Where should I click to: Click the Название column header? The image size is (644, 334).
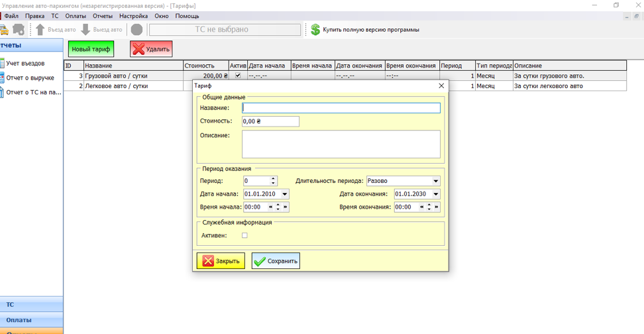(x=133, y=66)
